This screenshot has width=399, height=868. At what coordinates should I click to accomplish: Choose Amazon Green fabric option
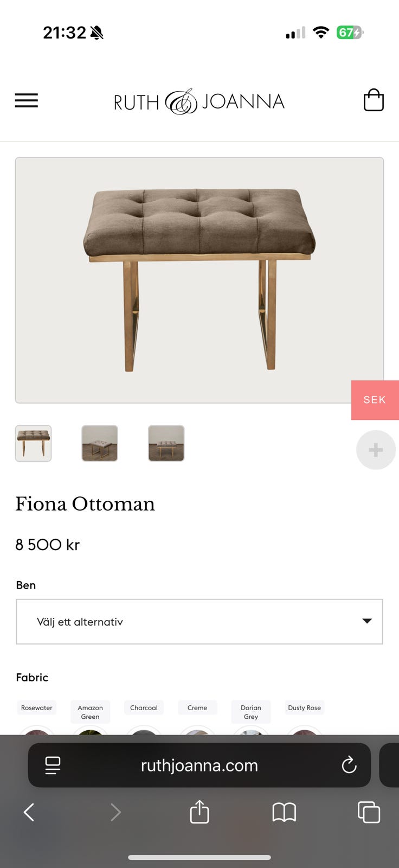pos(90,712)
